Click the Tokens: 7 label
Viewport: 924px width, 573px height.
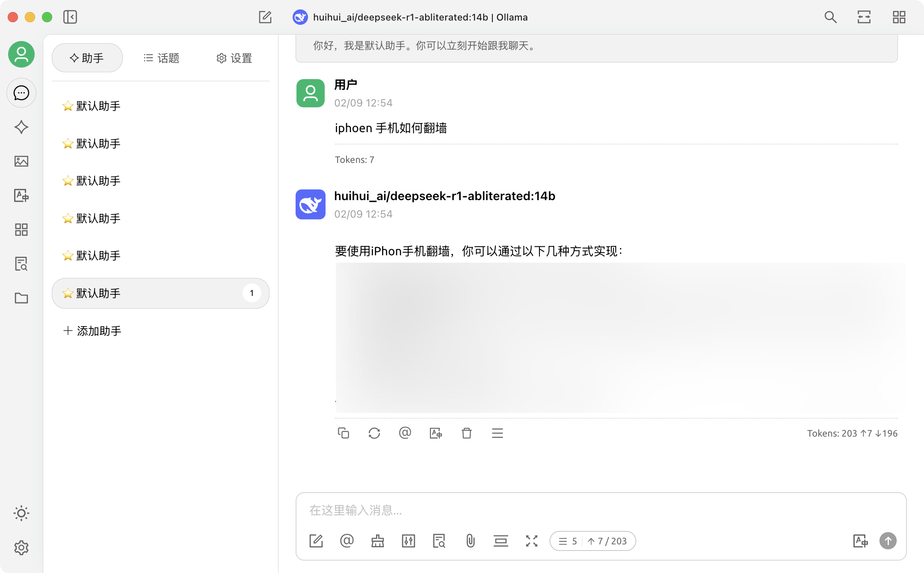pyautogui.click(x=355, y=159)
